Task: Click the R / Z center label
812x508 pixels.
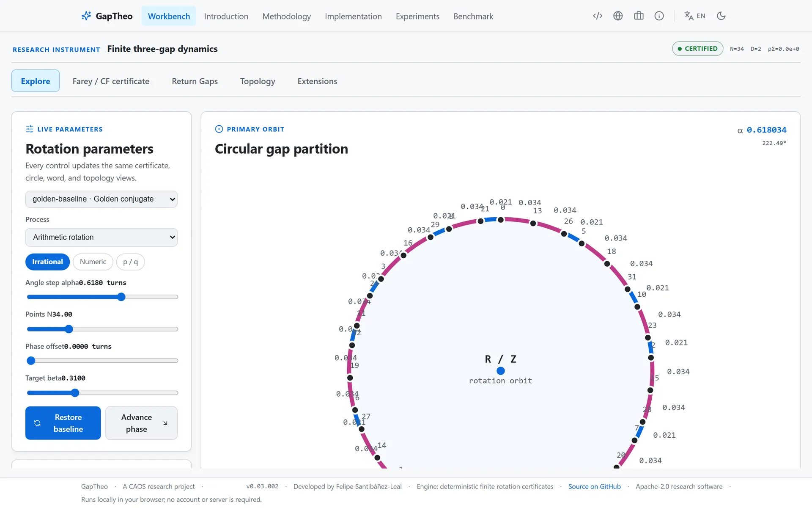Action: pos(501,359)
